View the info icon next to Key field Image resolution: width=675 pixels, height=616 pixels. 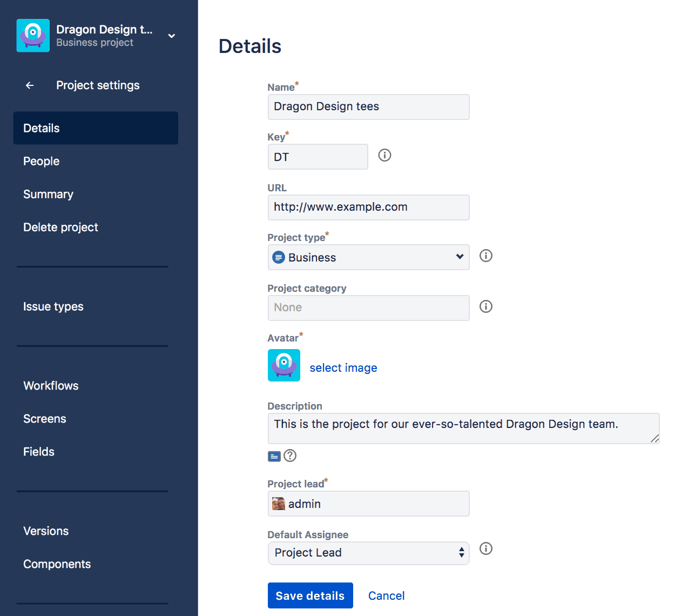(x=384, y=155)
